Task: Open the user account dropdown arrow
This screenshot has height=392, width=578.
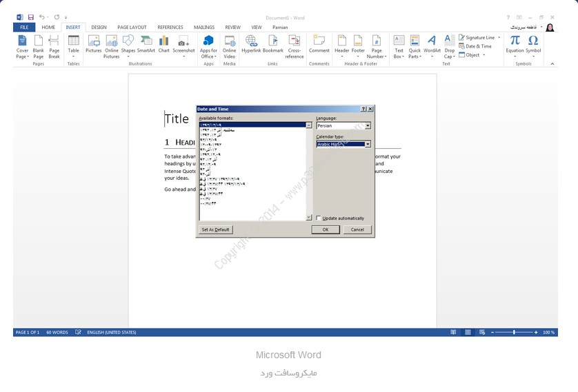Action: pyautogui.click(x=541, y=28)
